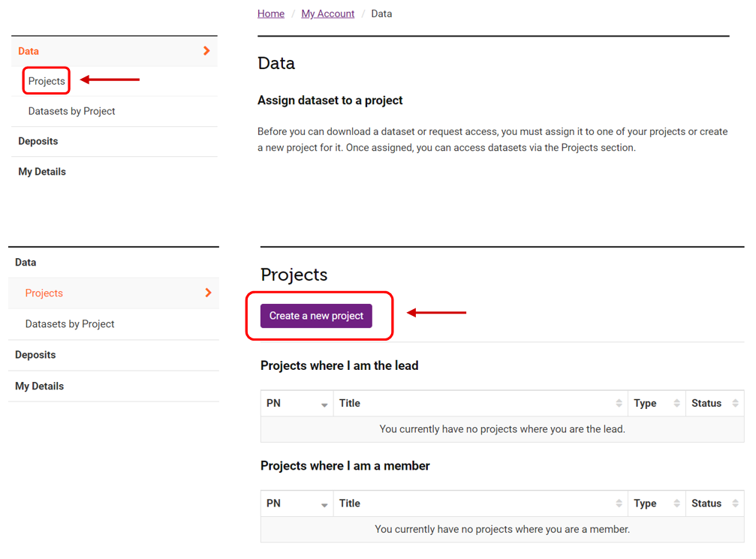Viewport: 756px width, 559px height.
Task: Click the 'Assign dataset to a project' heading
Action: pos(330,101)
